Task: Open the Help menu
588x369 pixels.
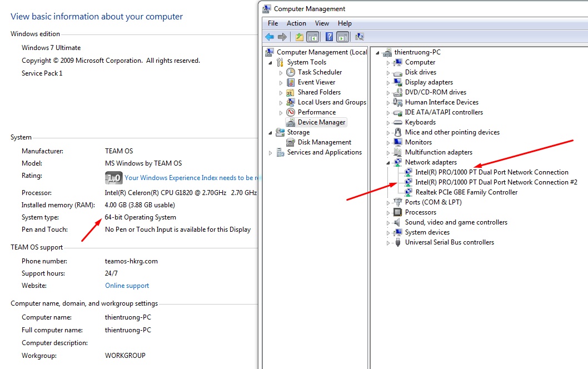Action: pyautogui.click(x=345, y=23)
